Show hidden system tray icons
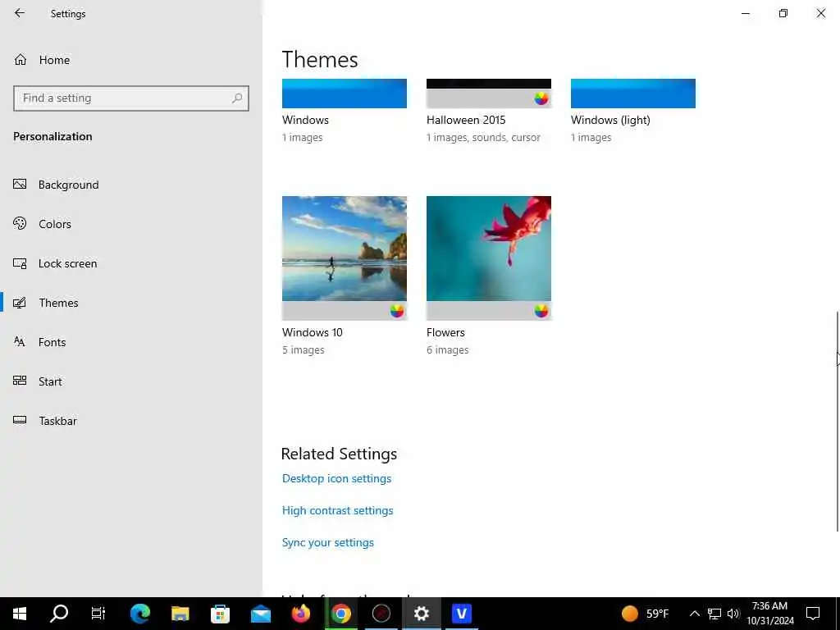The image size is (840, 630). click(694, 614)
